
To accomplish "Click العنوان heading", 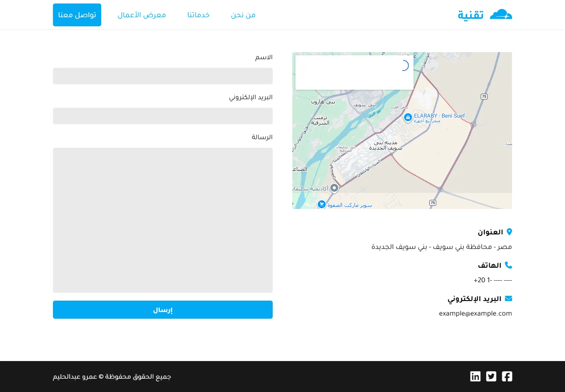I will tap(490, 232).
